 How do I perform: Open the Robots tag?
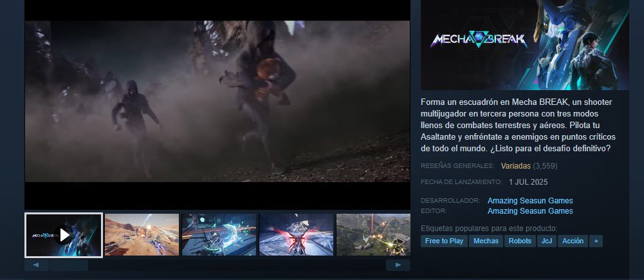(x=520, y=241)
